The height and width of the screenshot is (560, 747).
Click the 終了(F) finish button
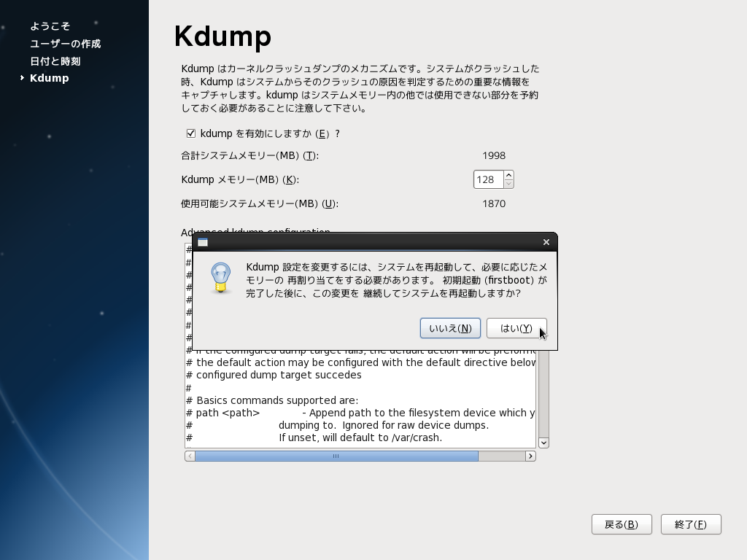coord(691,524)
